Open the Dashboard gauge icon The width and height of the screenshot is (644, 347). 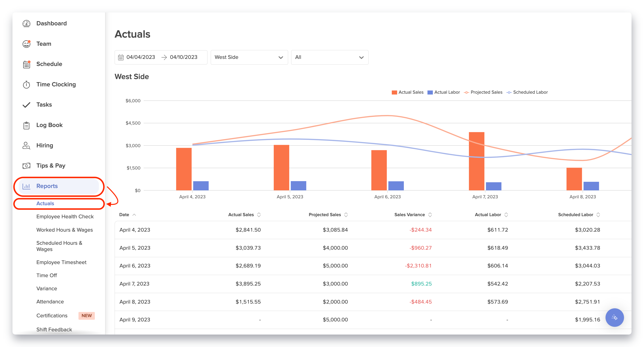(x=26, y=23)
